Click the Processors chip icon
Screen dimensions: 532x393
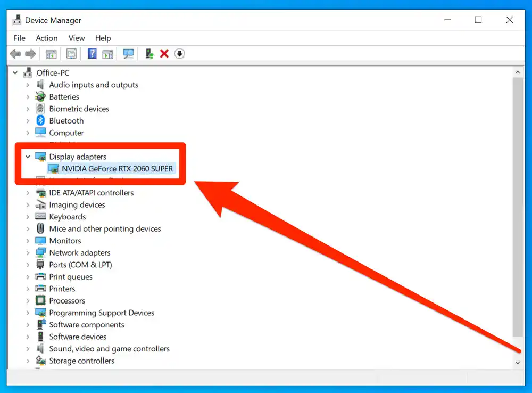pos(40,300)
